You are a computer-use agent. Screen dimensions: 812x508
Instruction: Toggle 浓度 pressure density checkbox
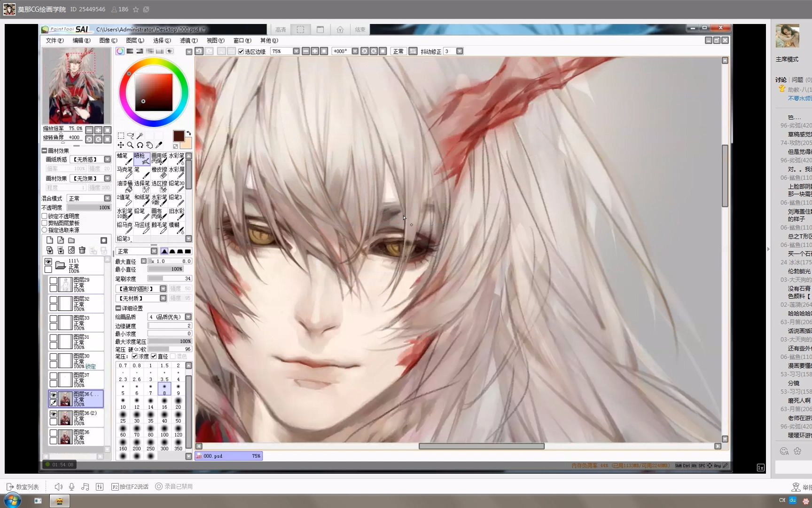coord(135,357)
